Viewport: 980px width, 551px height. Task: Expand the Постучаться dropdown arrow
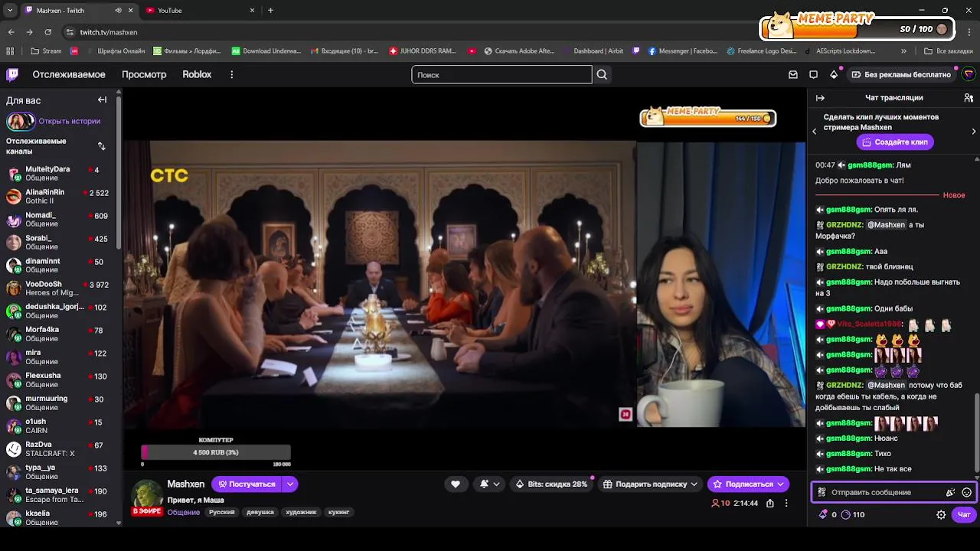click(x=290, y=484)
